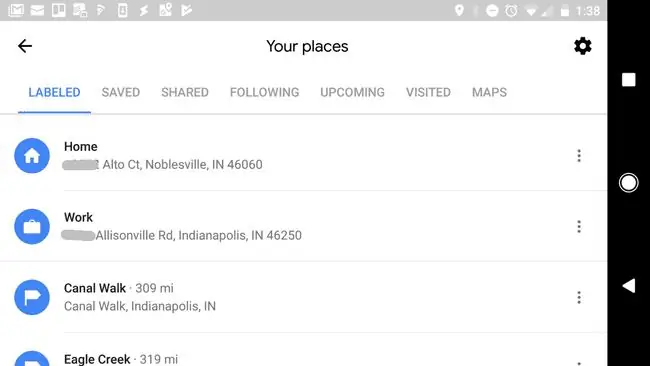650x366 pixels.
Task: Open settings via the gear icon
Action: click(x=582, y=46)
